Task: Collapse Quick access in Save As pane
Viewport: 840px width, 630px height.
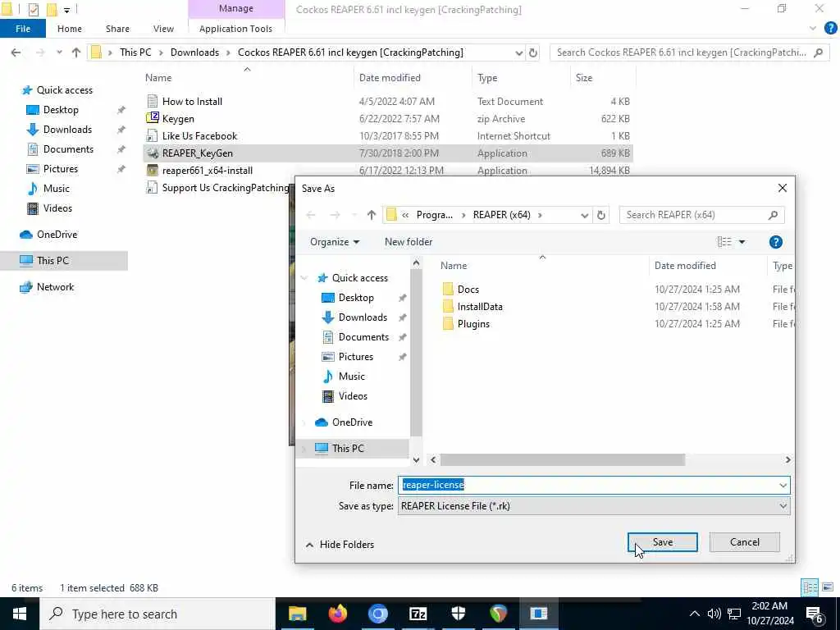Action: point(304,278)
